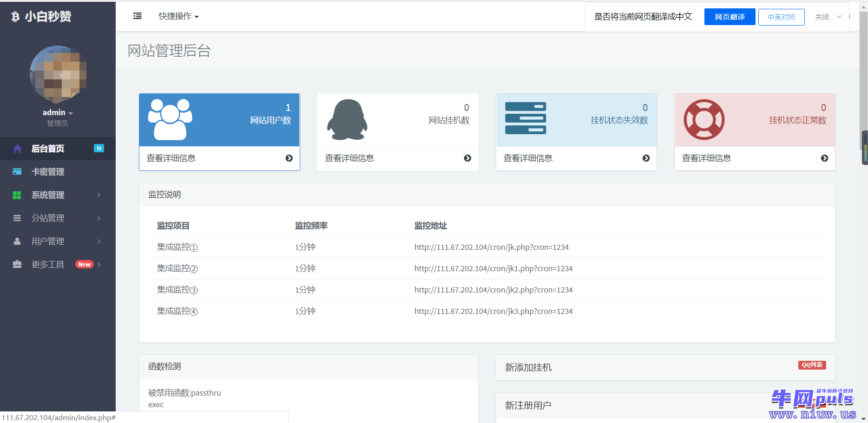Click the lifebuoy icon on 挂机状态正常数 card

[704, 119]
